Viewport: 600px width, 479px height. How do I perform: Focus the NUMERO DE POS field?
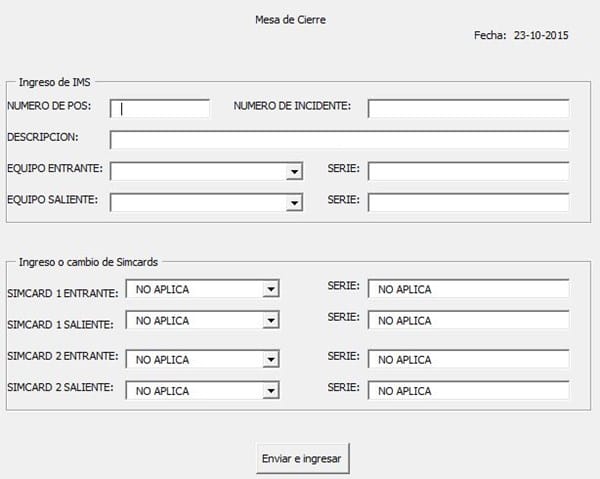160,108
